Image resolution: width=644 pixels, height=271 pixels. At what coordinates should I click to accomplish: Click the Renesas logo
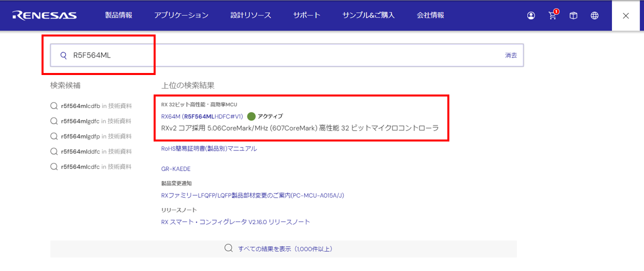pos(45,15)
